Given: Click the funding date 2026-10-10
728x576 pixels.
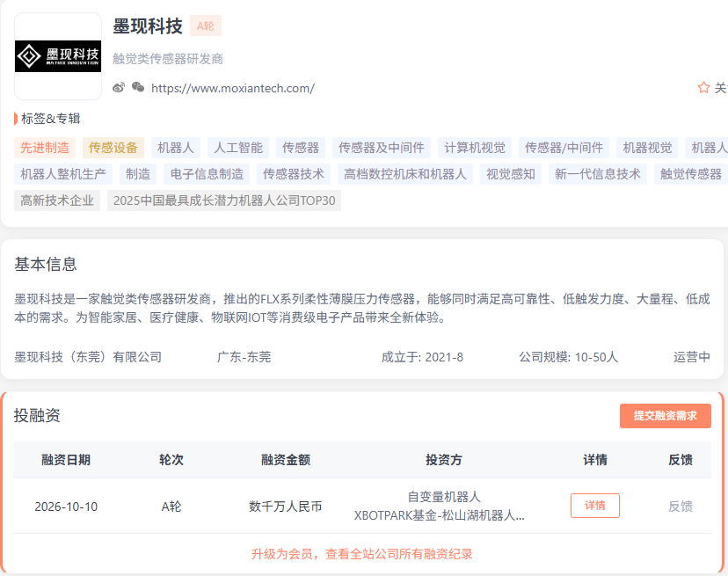Looking at the screenshot, I should [66, 507].
